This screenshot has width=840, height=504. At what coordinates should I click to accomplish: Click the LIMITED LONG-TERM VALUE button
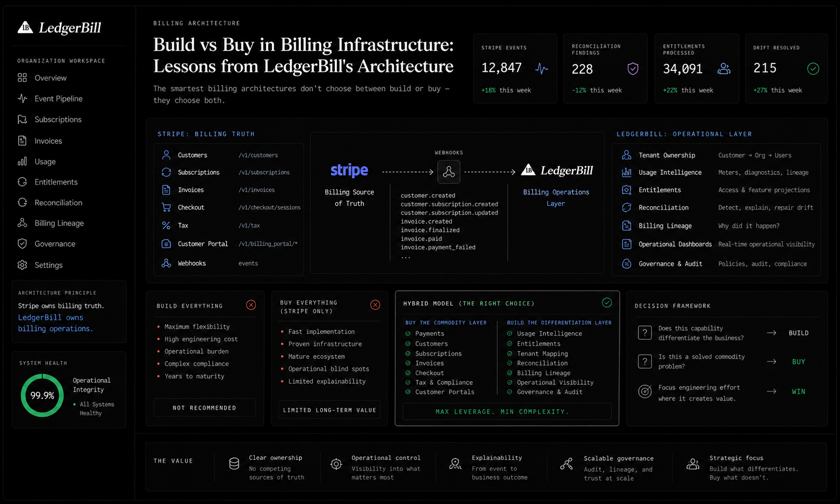pyautogui.click(x=329, y=410)
